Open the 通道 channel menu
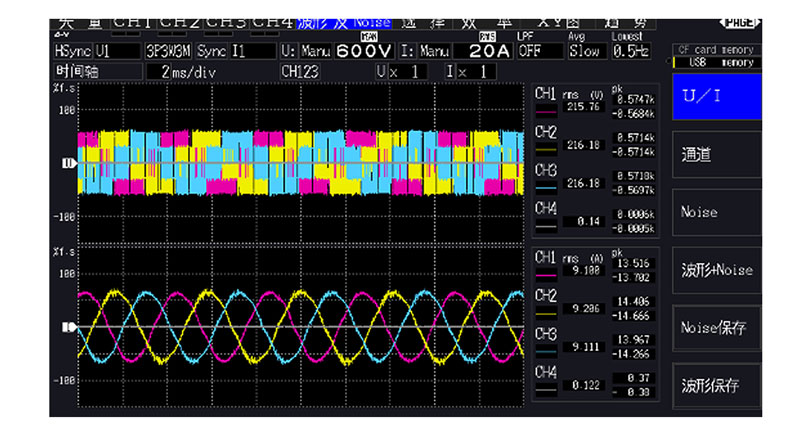The width and height of the screenshot is (800, 437). click(717, 155)
